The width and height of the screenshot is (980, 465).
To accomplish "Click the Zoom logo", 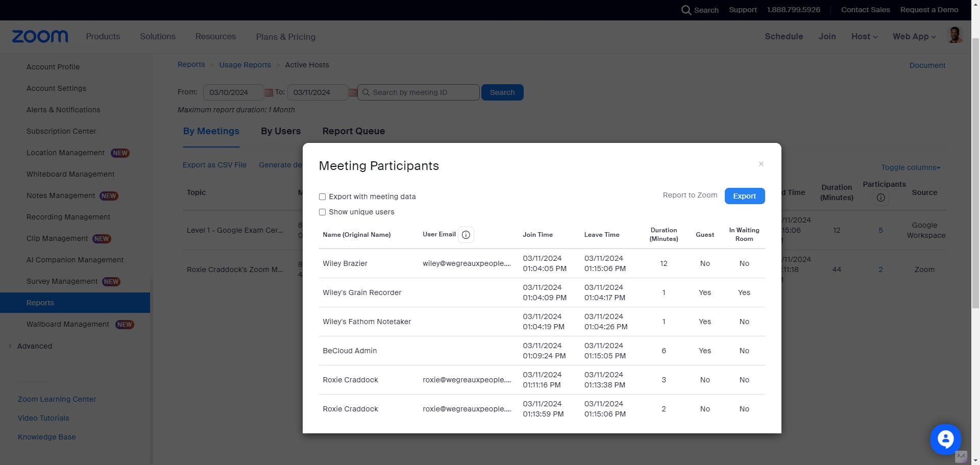I will pyautogui.click(x=40, y=36).
